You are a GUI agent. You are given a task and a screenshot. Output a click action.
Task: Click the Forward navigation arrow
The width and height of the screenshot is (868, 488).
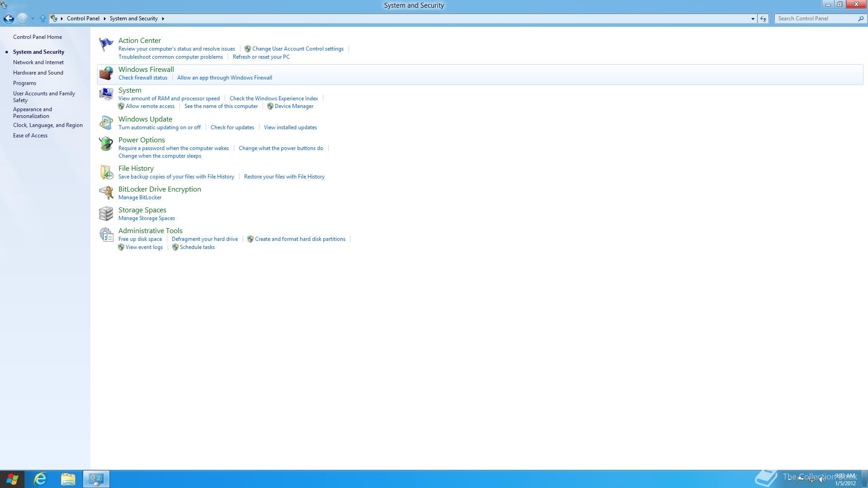point(22,19)
